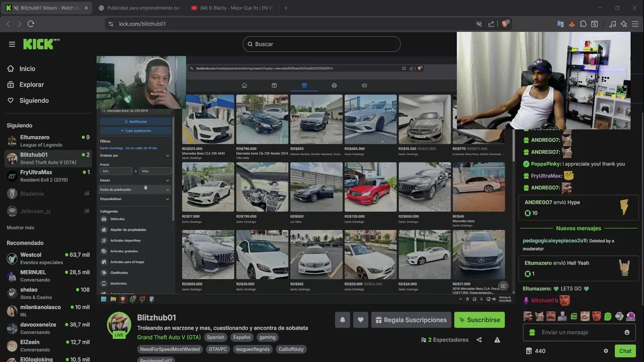Open a new browser tab
The image size is (644, 362).
click(286, 8)
